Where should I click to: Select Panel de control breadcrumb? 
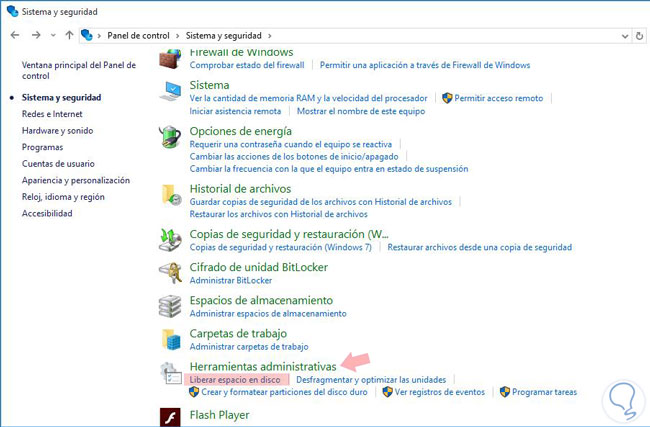click(138, 36)
